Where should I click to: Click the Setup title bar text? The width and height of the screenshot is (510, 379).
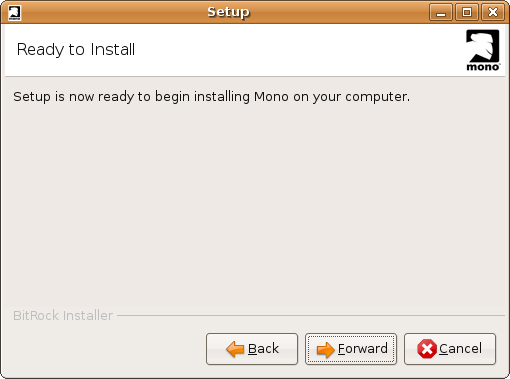[x=228, y=12]
